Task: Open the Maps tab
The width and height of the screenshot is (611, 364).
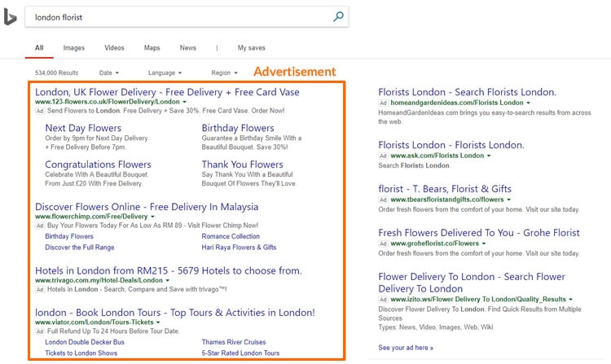Action: click(152, 48)
